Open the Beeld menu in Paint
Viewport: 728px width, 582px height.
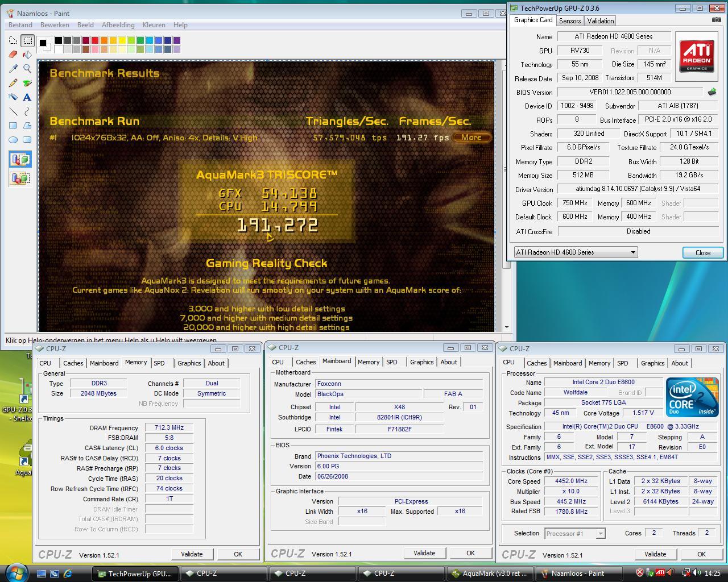(85, 25)
